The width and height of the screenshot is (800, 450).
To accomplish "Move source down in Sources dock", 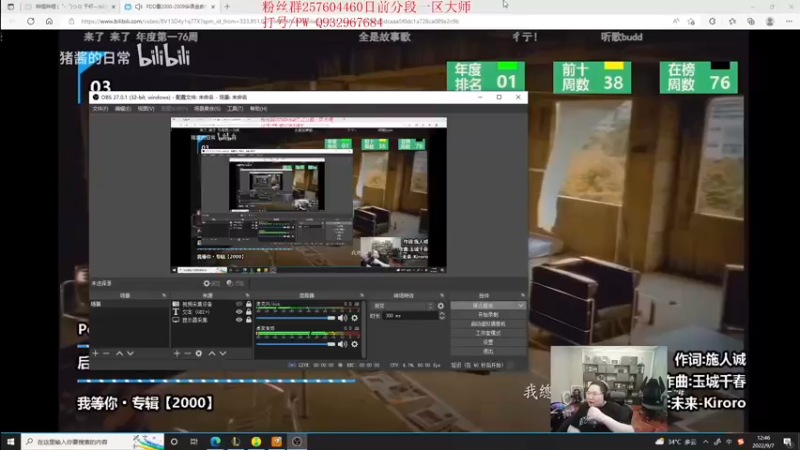I will 223,353.
